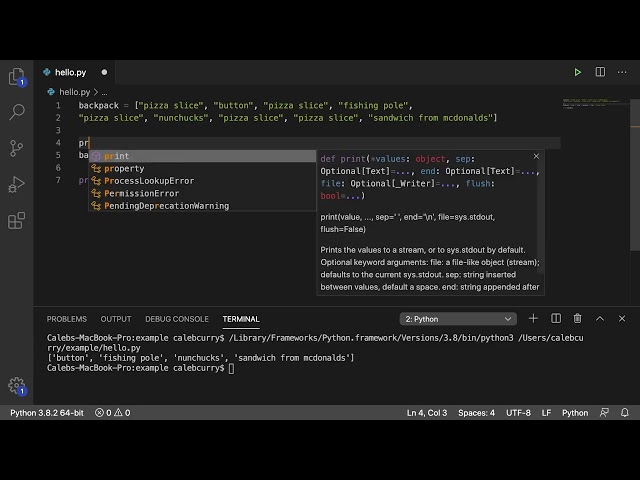Close the print documentation popup

[536, 156]
